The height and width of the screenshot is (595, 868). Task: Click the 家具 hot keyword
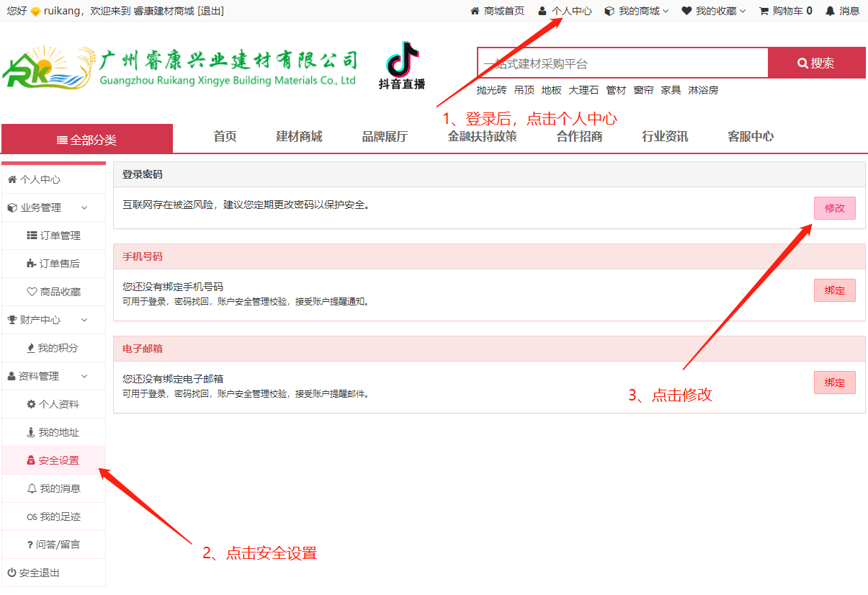click(x=671, y=90)
